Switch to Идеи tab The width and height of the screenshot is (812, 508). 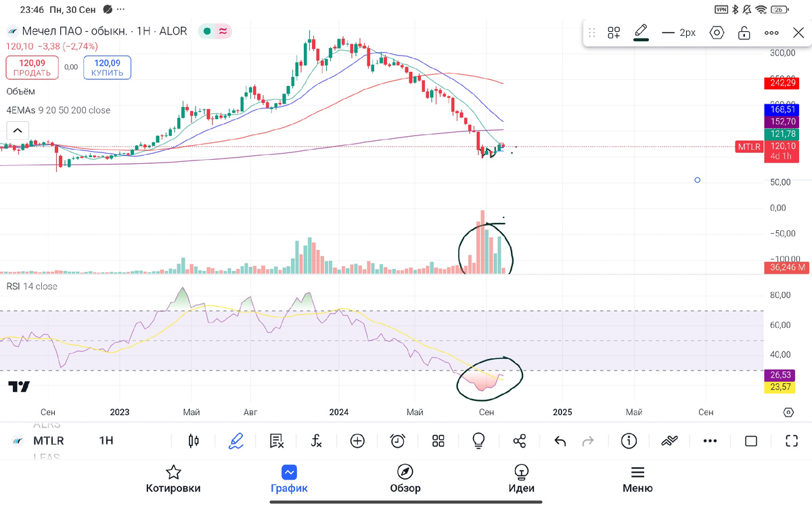521,479
